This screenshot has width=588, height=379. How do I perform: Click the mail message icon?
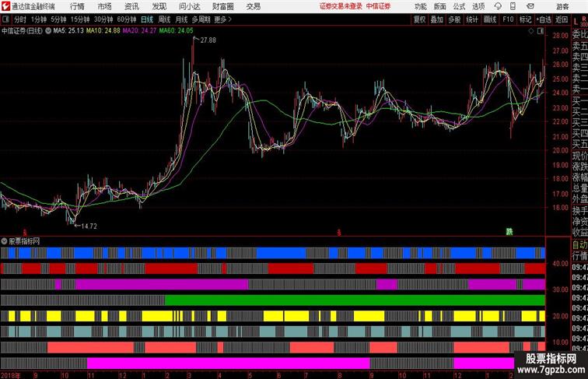tap(530, 6)
